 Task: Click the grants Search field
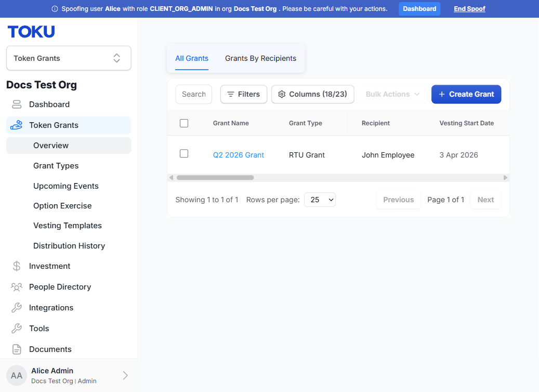[x=194, y=94]
